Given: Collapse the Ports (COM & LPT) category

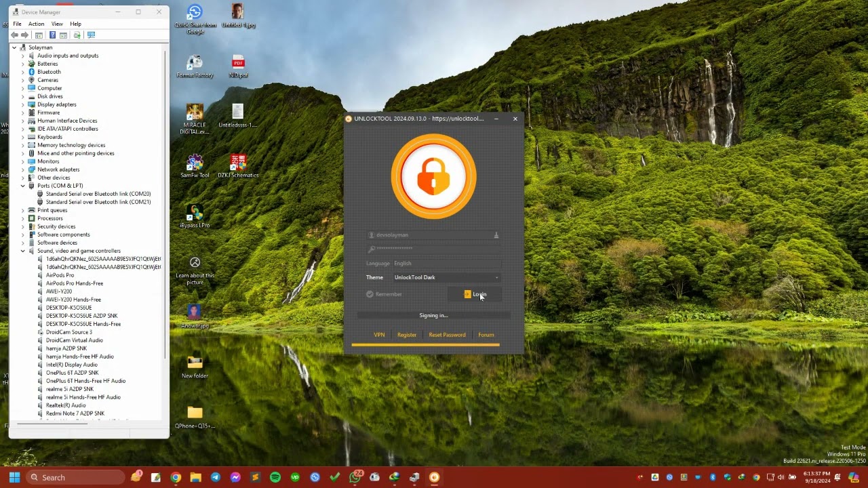Looking at the screenshot, I should (22, 186).
